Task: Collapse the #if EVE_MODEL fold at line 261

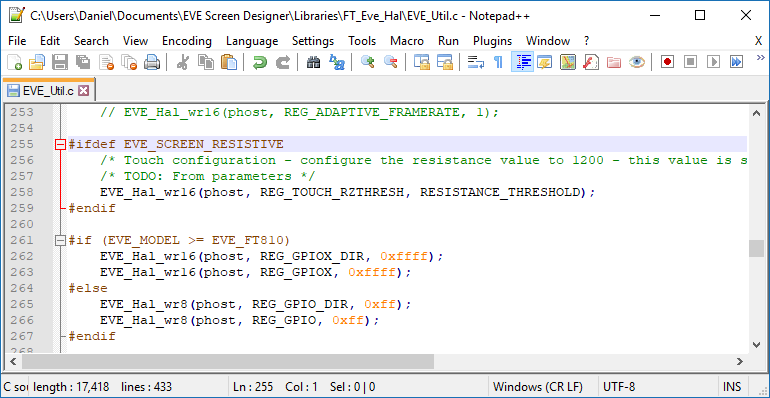Action: point(60,241)
